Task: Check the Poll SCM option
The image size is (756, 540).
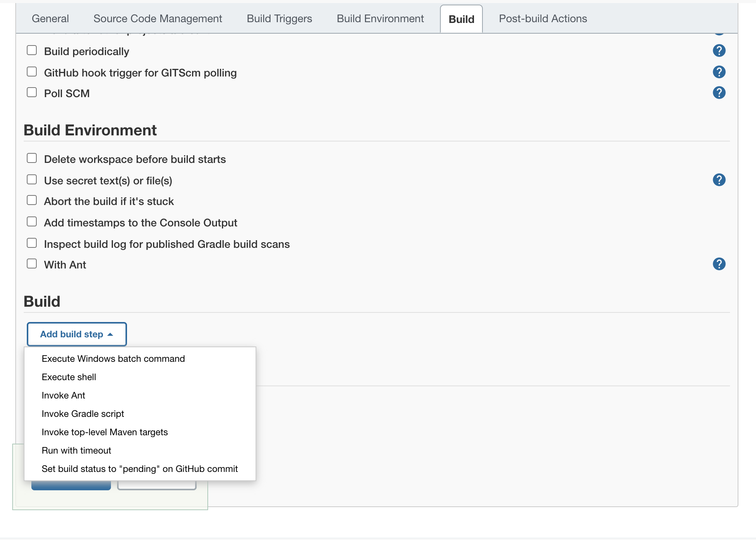Action: pos(32,93)
